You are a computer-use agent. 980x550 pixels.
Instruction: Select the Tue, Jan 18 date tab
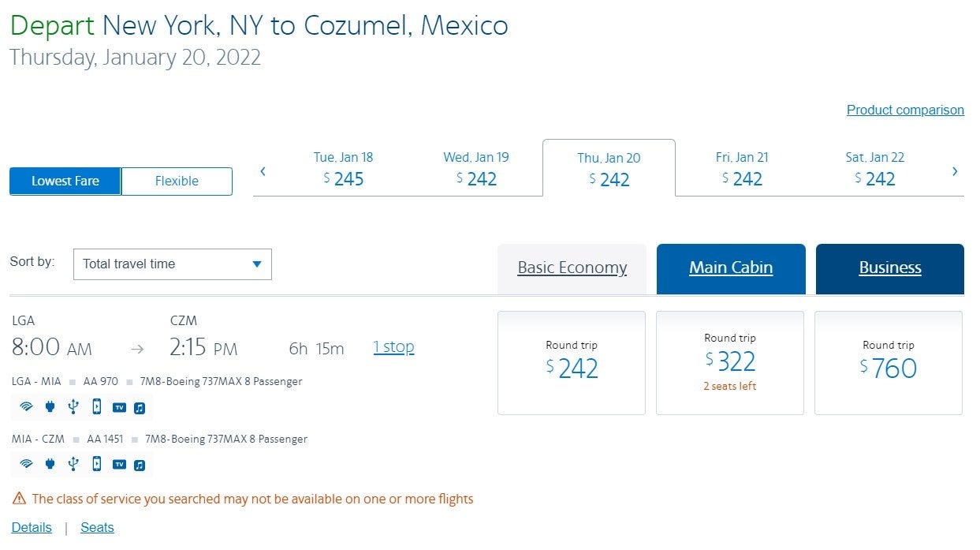click(343, 169)
